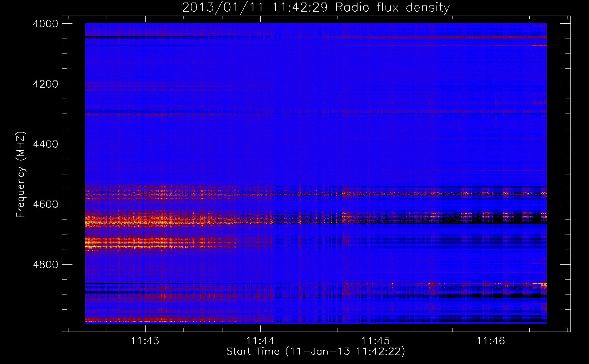Viewport: 589px width, 364px height.
Task: Click the 11:46 time axis label
Action: pos(491,341)
